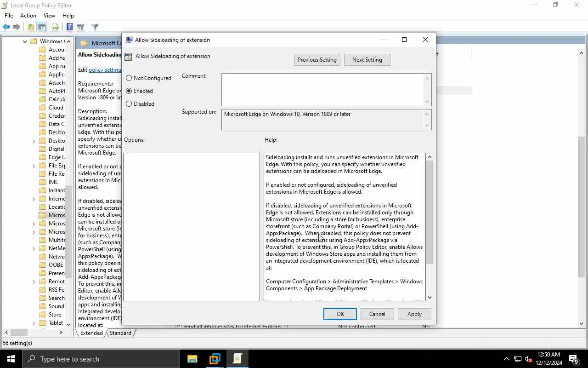Click the Help text vertical scrollbar thumb
Viewport: 588px width, 368px height.
coord(430,212)
